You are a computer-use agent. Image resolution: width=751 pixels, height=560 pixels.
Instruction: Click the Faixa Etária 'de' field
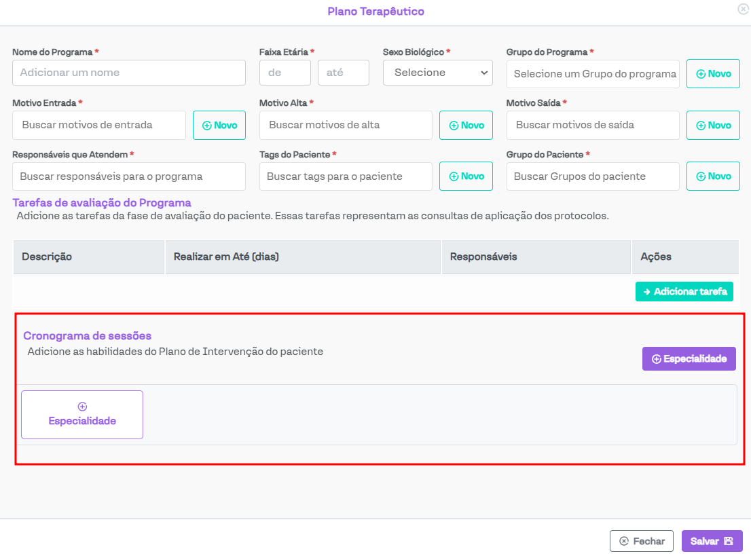[x=285, y=73]
